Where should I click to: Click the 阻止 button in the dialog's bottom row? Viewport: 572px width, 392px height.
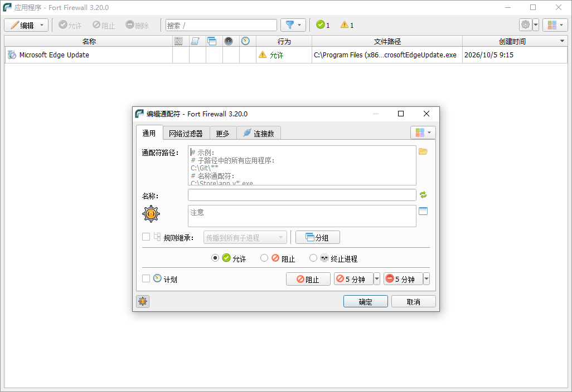[308, 279]
